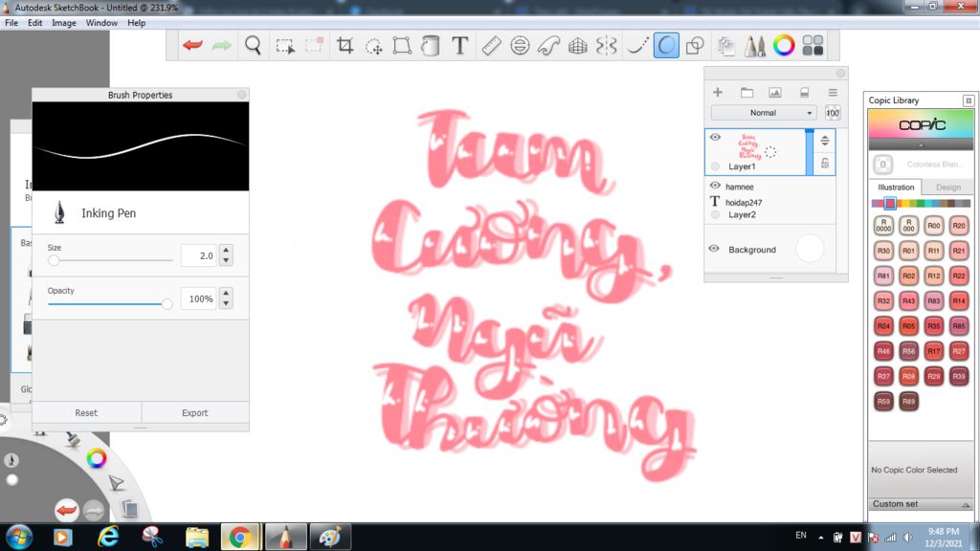Toggle the circle marker beside Layer2

pyautogui.click(x=715, y=214)
